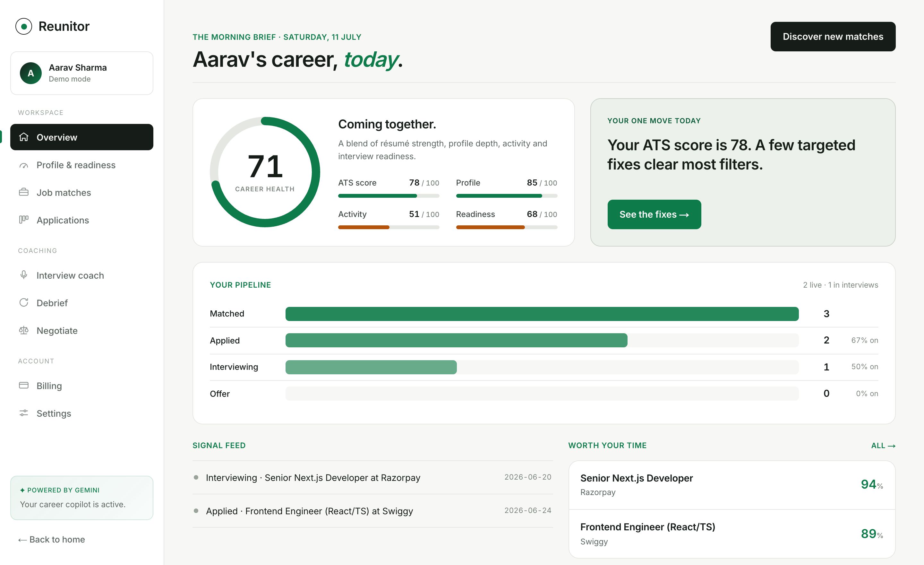Click the Powered by Gemini status card
Viewport: 924px width, 565px height.
pos(82,498)
